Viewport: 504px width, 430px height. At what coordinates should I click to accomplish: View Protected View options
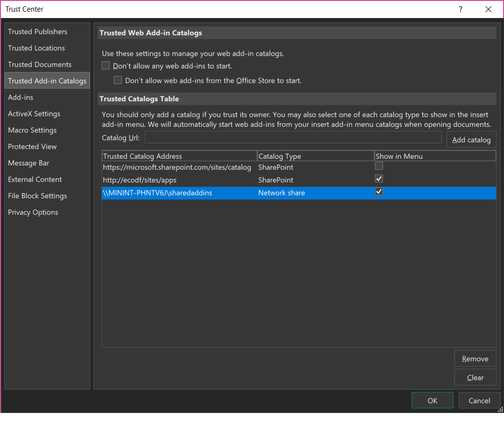32,146
